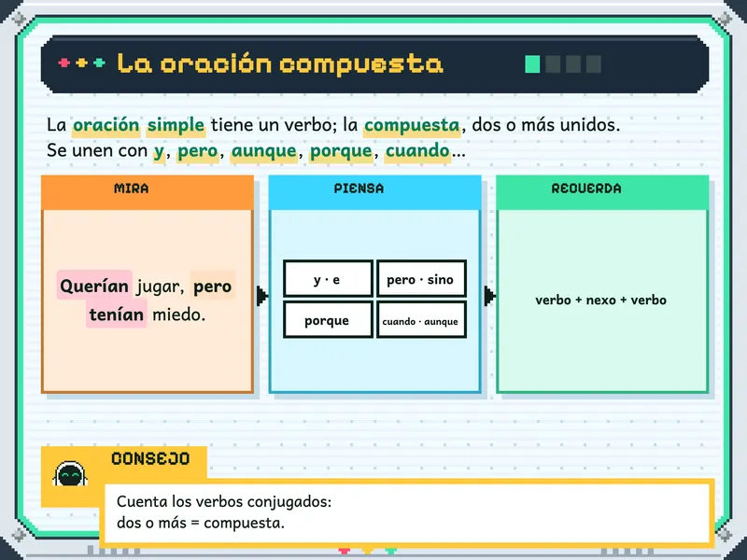Click the title 'La oración compuesta'
747x560 pixels.
point(280,63)
